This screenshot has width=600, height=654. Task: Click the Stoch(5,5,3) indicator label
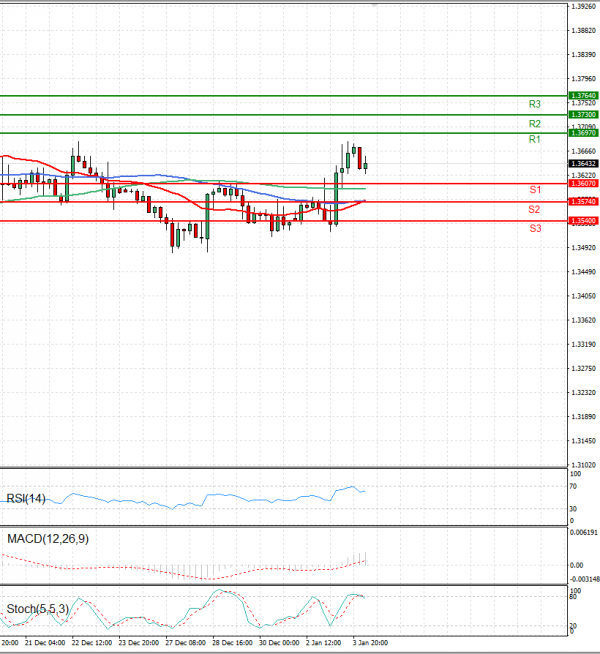click(x=38, y=609)
